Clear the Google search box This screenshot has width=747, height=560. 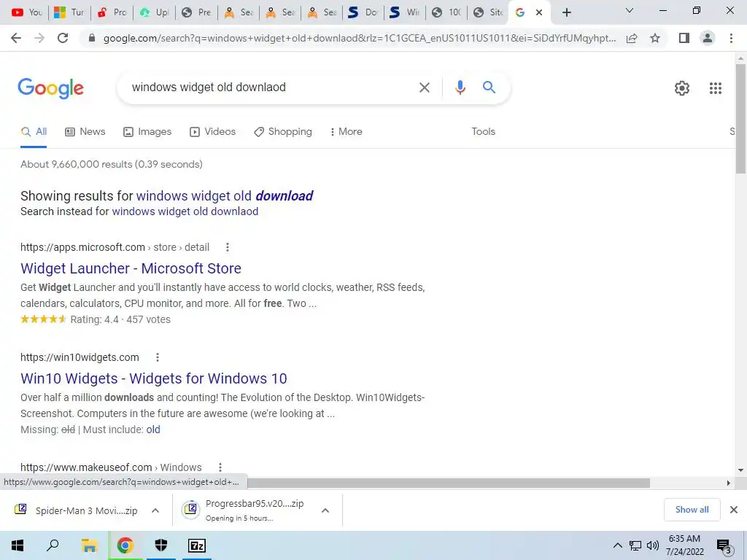click(x=424, y=87)
